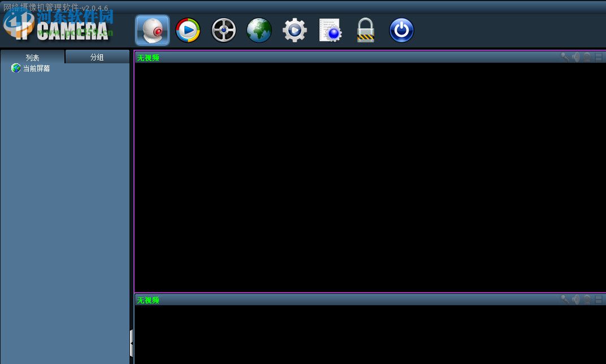Open the camera live preview panel

point(151,29)
